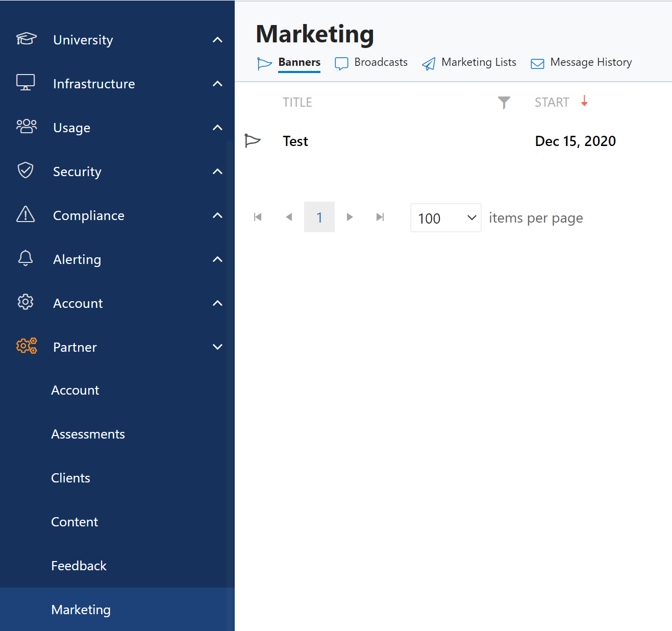
Task: Expand the Alerting section chevron
Action: pos(217,259)
